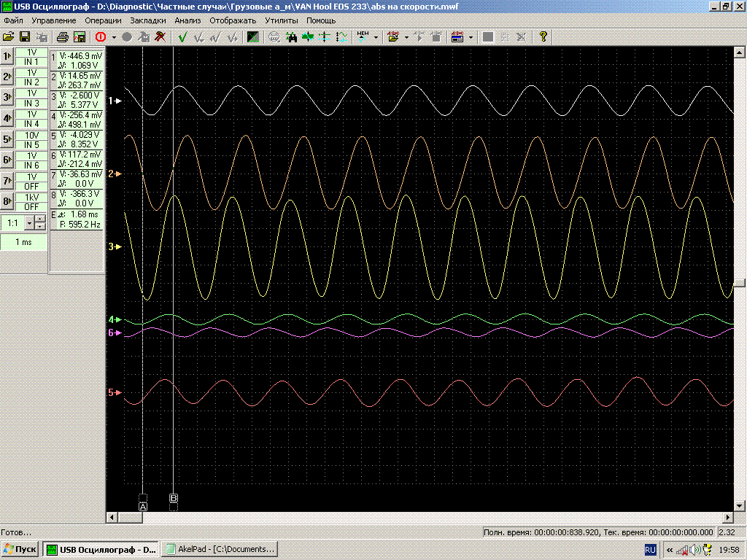Click the channel 1 white arrow marker on the graph

[x=115, y=101]
